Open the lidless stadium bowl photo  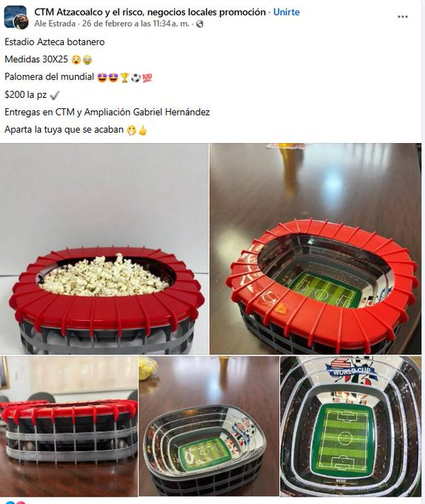click(x=209, y=426)
